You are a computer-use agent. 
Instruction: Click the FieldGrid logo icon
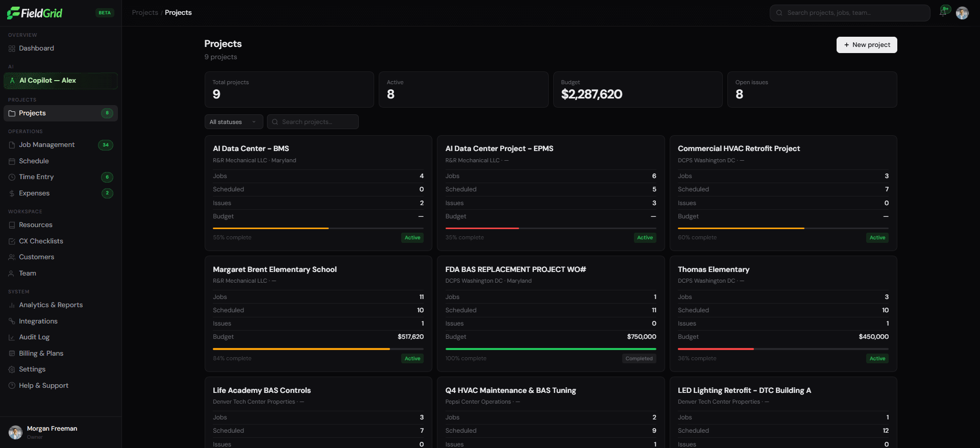pyautogui.click(x=13, y=13)
